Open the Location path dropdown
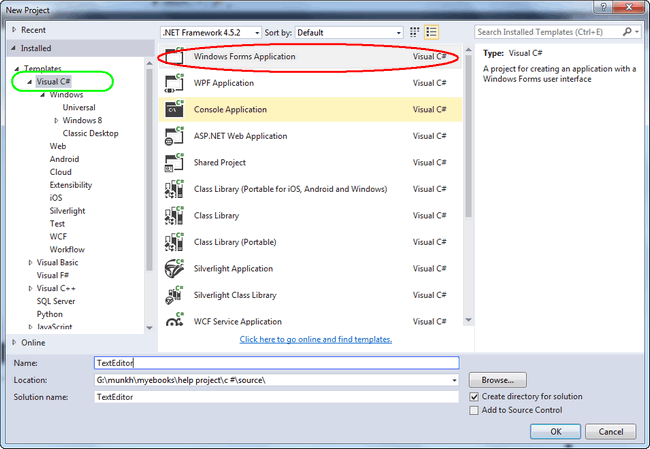 click(454, 380)
